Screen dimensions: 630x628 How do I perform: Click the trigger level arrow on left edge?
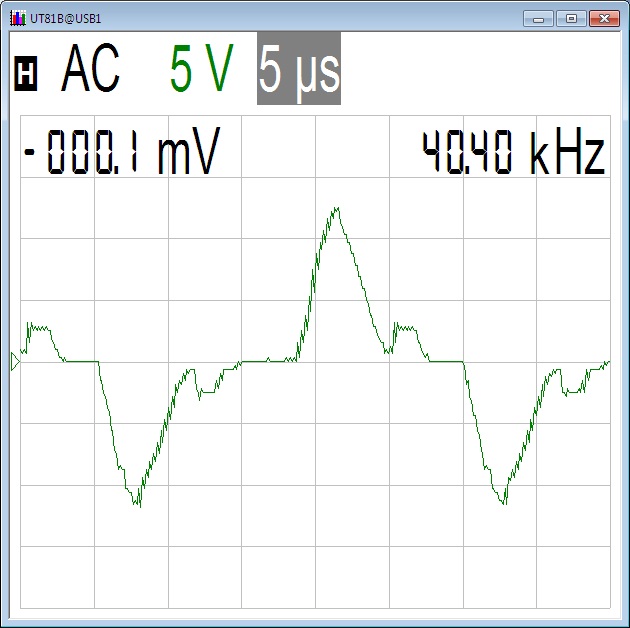(14, 362)
